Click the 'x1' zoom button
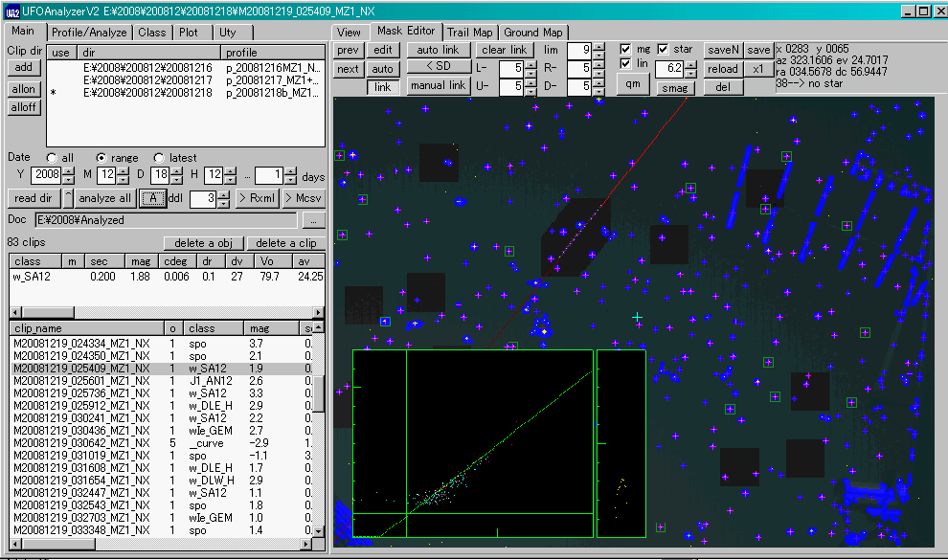The image size is (948, 560). point(758,69)
